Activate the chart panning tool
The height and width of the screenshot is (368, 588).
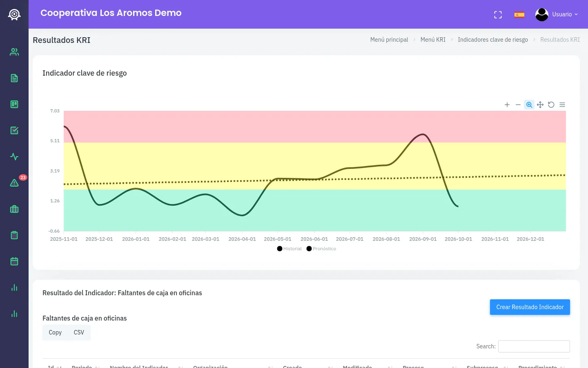[540, 105]
